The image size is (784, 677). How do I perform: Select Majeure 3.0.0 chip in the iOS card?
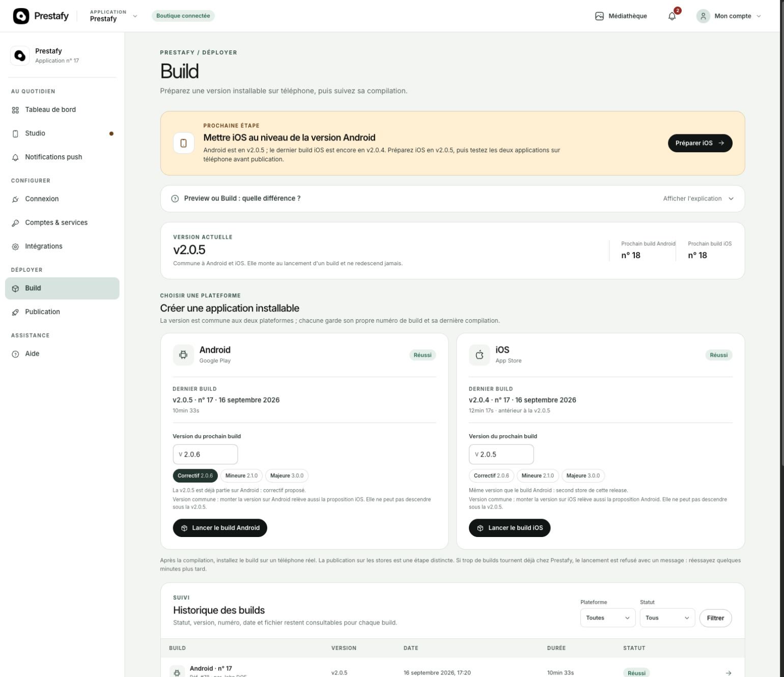[x=583, y=475]
